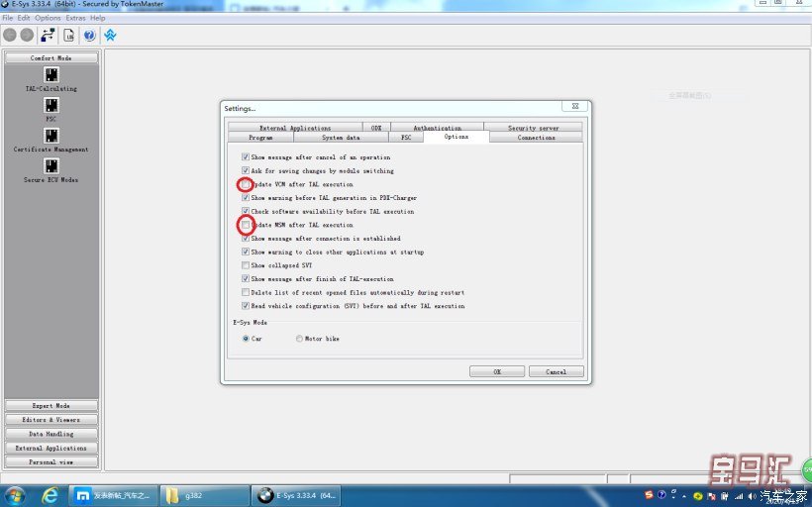Toggle Show message after finish of TAL-execution
The width and height of the screenshot is (812, 507).
tap(246, 278)
